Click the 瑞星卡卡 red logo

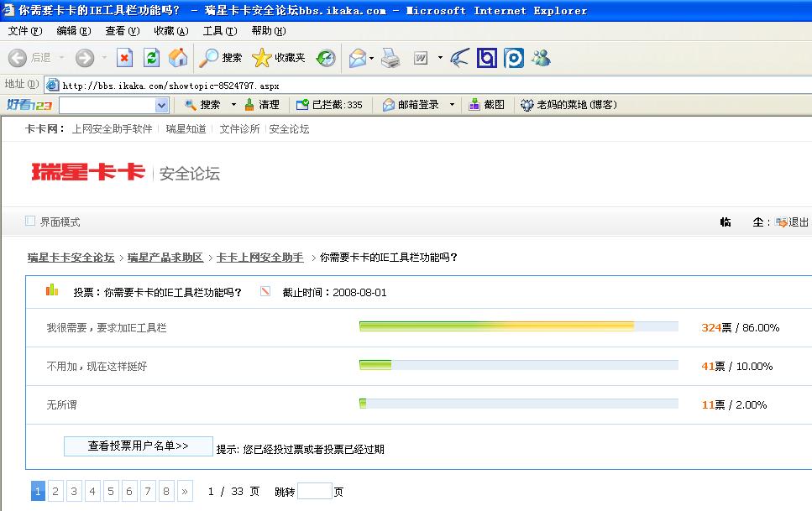click(88, 172)
